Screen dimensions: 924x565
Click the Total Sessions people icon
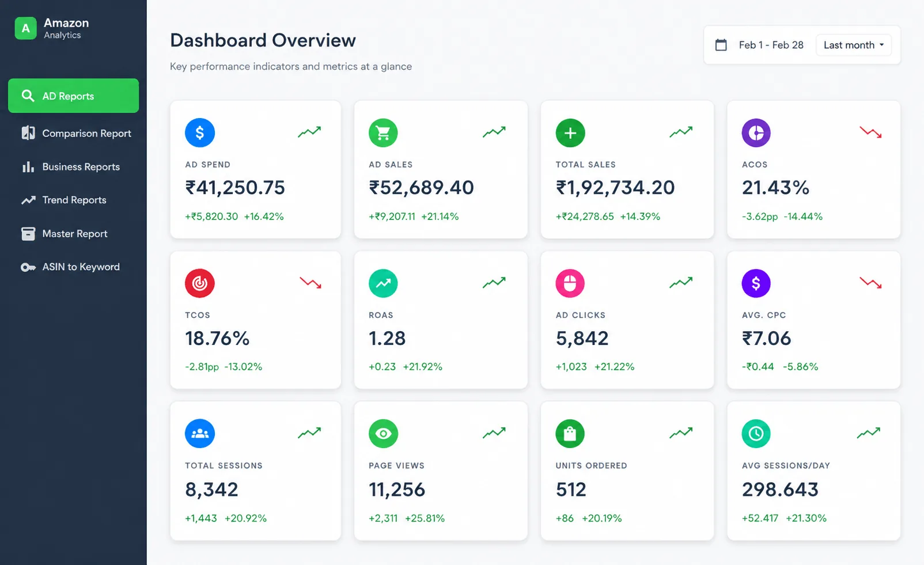[200, 434]
